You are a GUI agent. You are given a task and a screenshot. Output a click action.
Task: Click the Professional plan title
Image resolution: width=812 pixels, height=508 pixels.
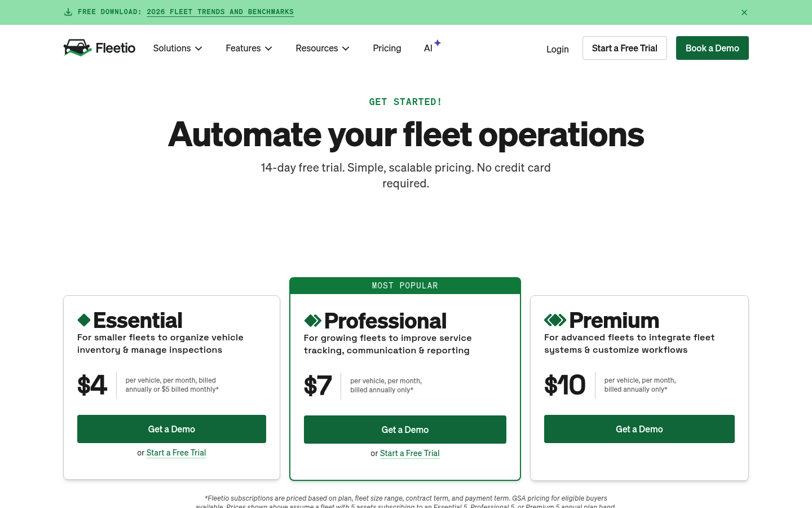point(385,321)
